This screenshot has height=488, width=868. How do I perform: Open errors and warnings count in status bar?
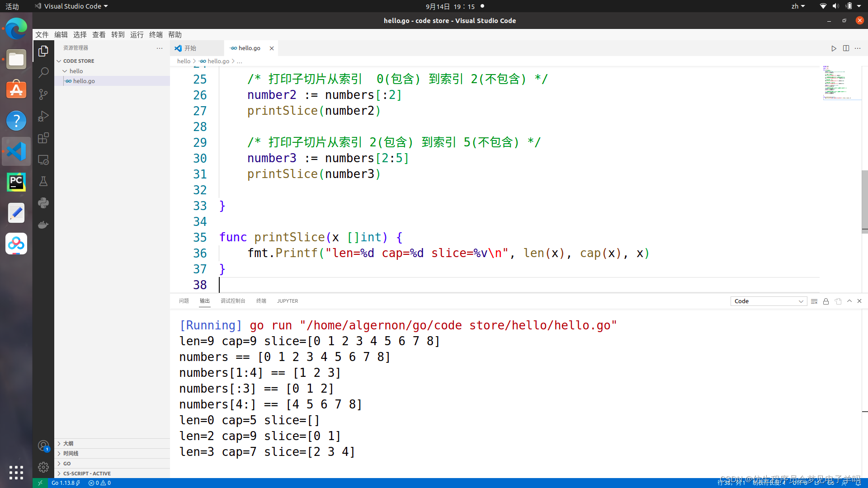(100, 483)
